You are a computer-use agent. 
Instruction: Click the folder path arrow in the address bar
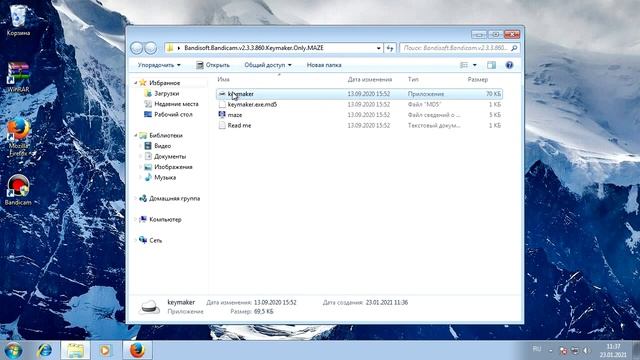coord(178,48)
